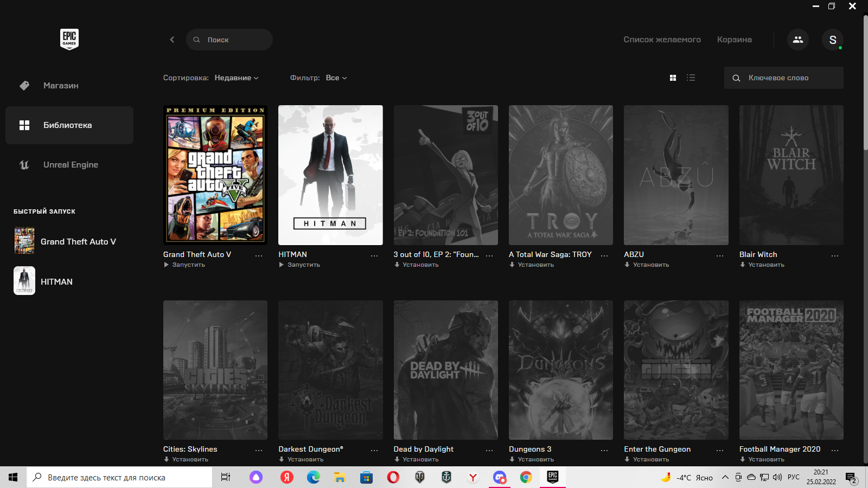868x488 pixels.
Task: Open File Explorer from the taskbar
Action: pos(340,477)
